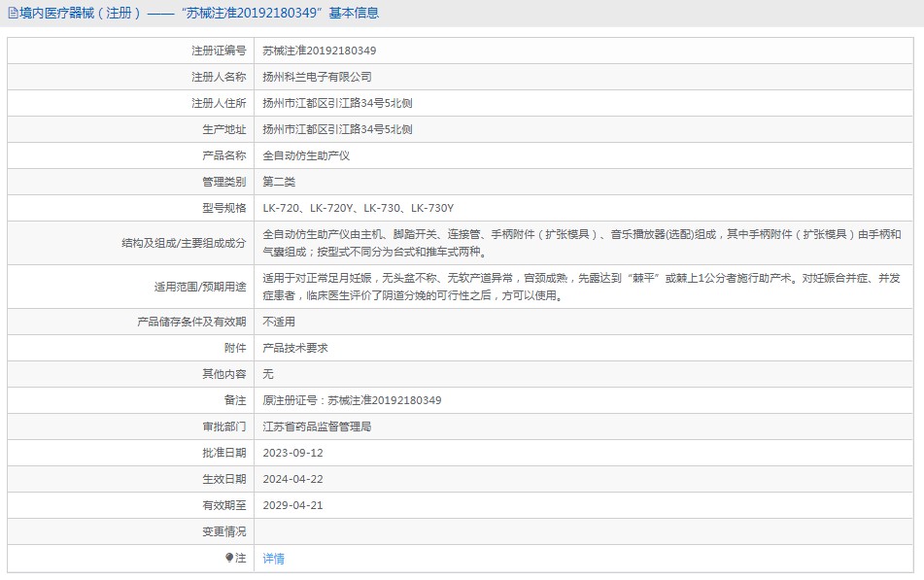Screen dimensions: 924x580
Task: Select the address in the 注册人住所 row
Action: tap(338, 103)
